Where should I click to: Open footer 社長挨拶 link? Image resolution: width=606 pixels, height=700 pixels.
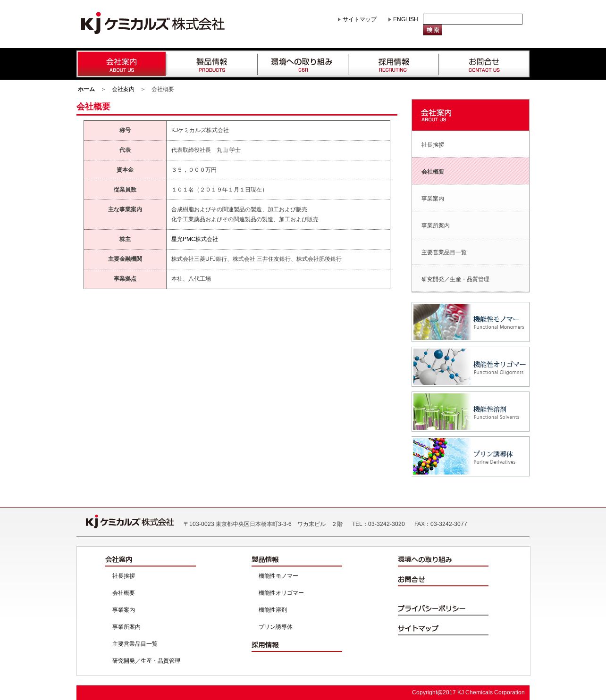(x=124, y=576)
